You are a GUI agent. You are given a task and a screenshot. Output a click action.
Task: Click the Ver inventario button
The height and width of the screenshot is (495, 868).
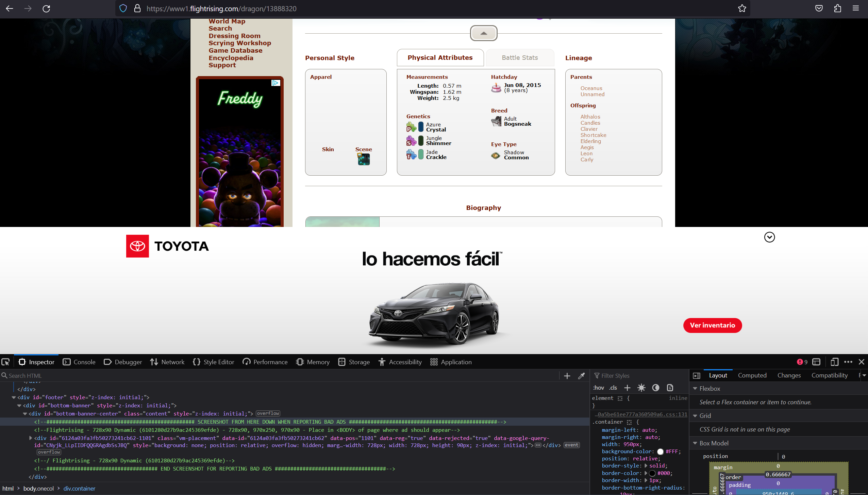click(712, 325)
